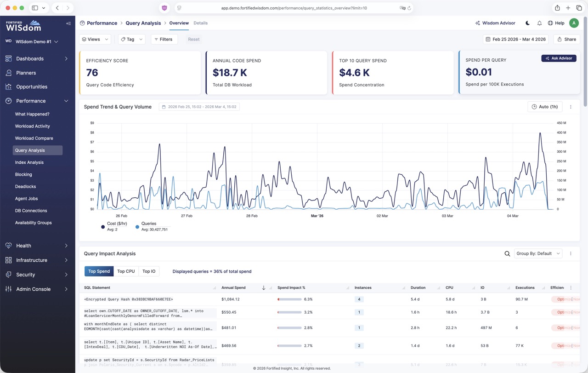588x373 pixels.
Task: Click the Share button
Action: point(566,39)
